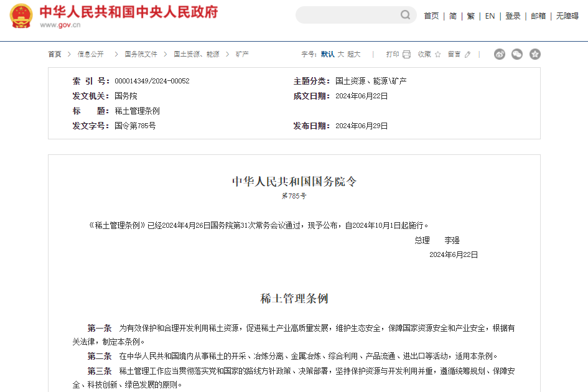Click the QZone star share icon

pos(534,54)
